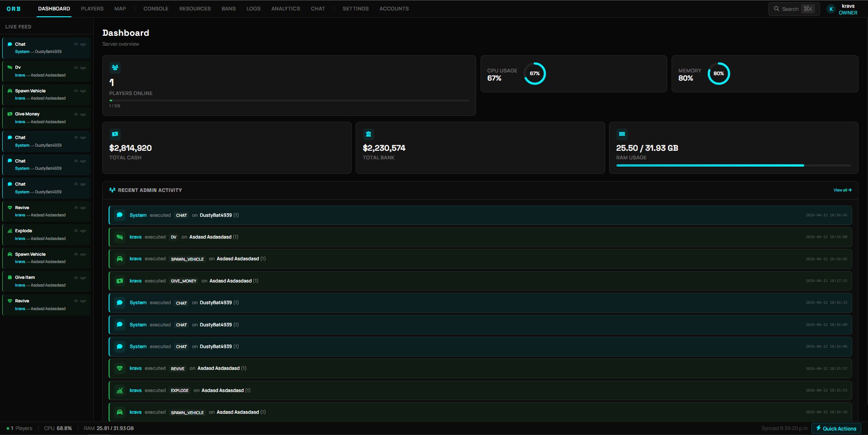Click the Recent Admin Activity header icon
Image resolution: width=868 pixels, height=435 pixels.
[x=112, y=190]
